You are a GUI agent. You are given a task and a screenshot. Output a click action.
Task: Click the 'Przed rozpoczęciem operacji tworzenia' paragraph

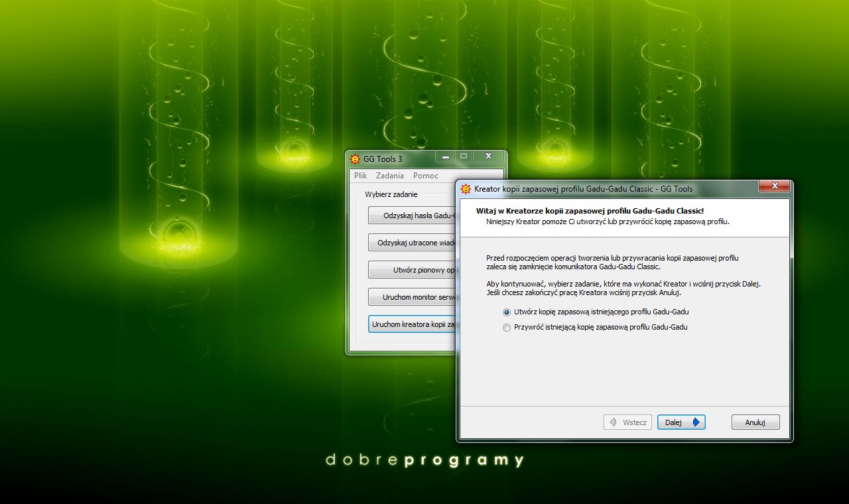tap(612, 262)
